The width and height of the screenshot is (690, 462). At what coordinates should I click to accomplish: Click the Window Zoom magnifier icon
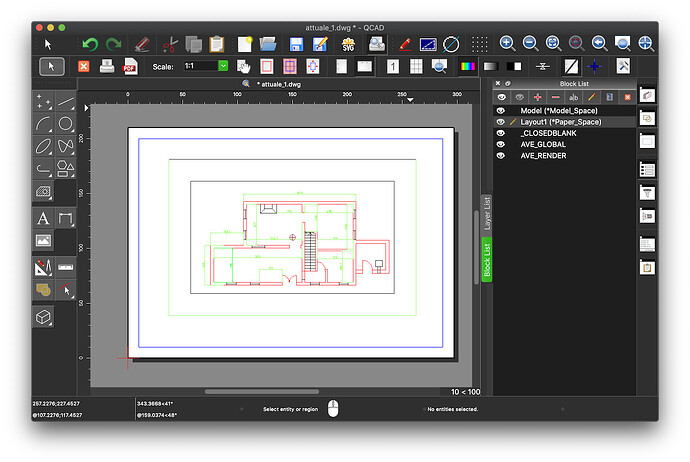coord(622,44)
